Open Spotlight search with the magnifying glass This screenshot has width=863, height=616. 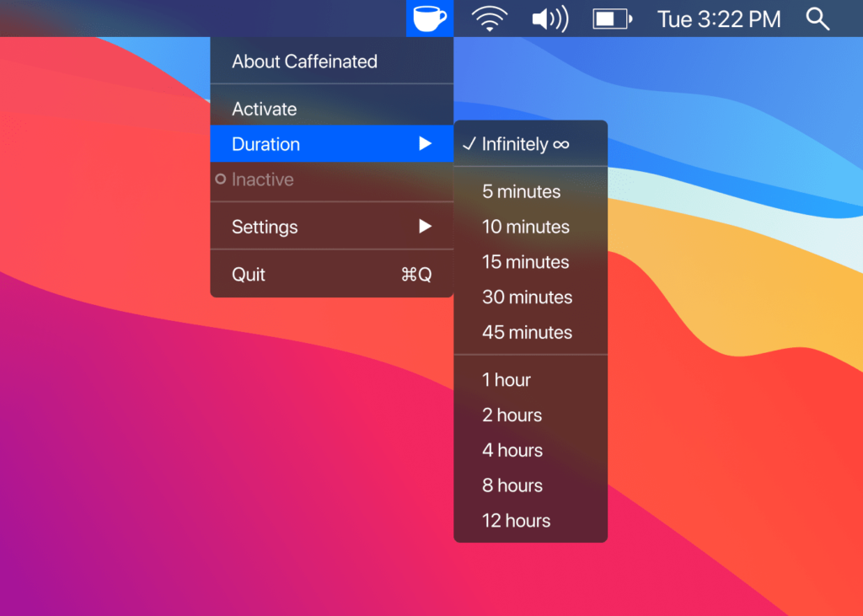(817, 18)
